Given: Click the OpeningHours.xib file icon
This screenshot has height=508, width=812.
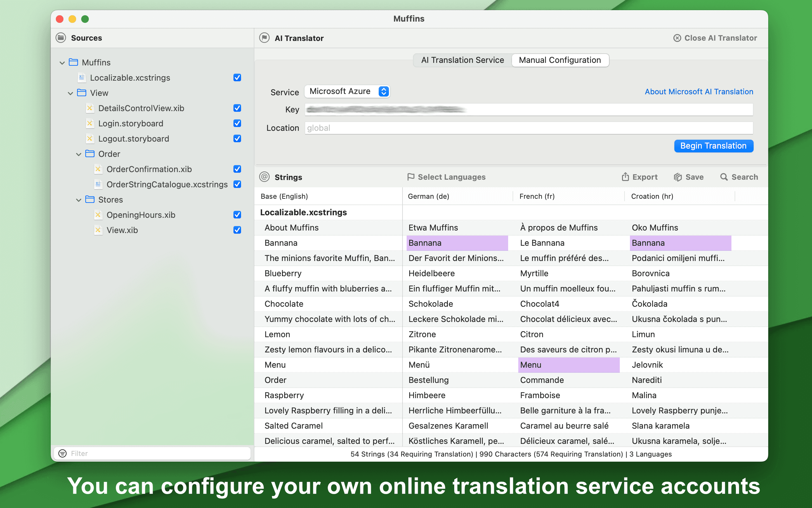Looking at the screenshot, I should (x=98, y=215).
